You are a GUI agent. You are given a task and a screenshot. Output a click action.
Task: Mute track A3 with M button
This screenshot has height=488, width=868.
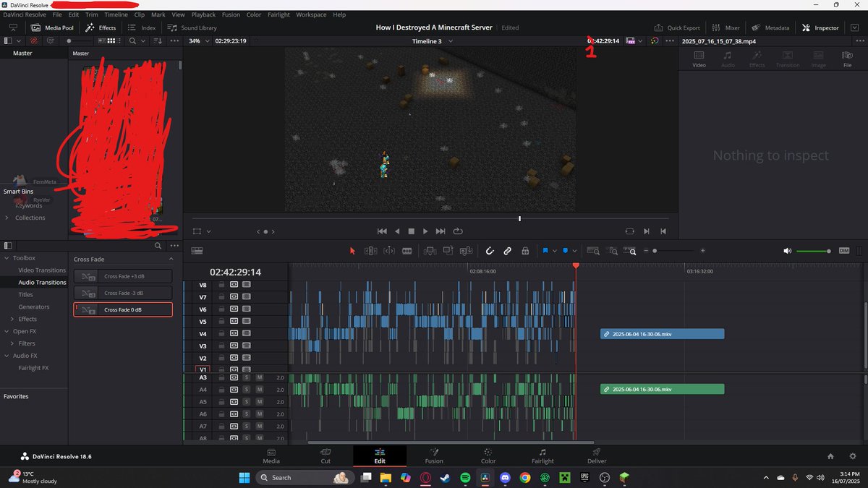[x=259, y=377]
